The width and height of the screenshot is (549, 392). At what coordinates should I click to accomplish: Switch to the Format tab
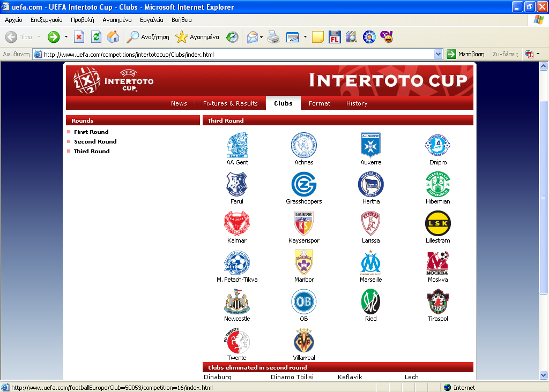point(320,103)
